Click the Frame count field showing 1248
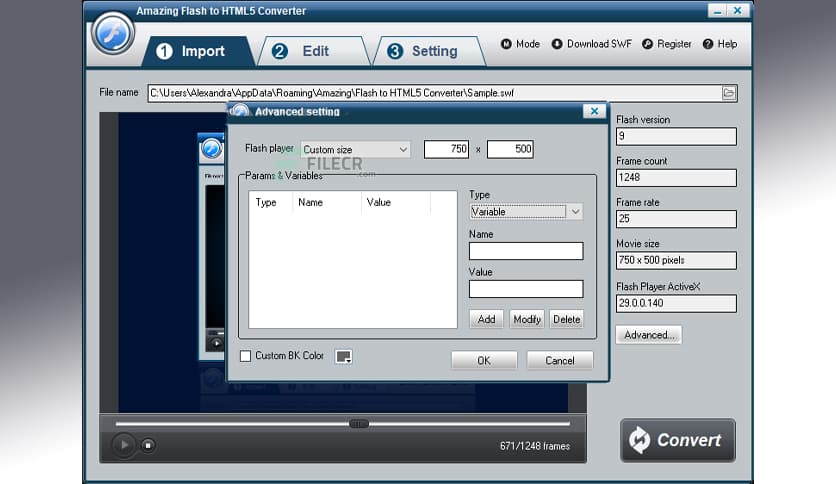This screenshot has height=484, width=836. pos(676,178)
